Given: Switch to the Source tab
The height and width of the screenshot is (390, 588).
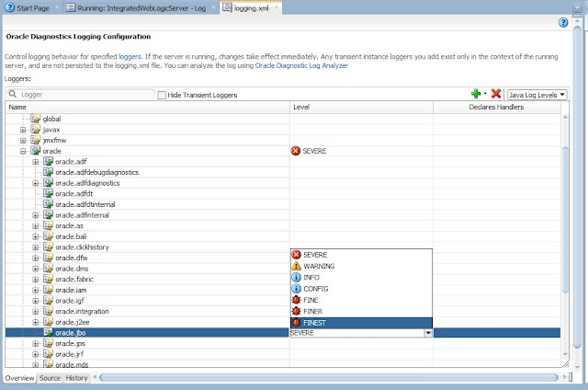Looking at the screenshot, I should click(50, 378).
